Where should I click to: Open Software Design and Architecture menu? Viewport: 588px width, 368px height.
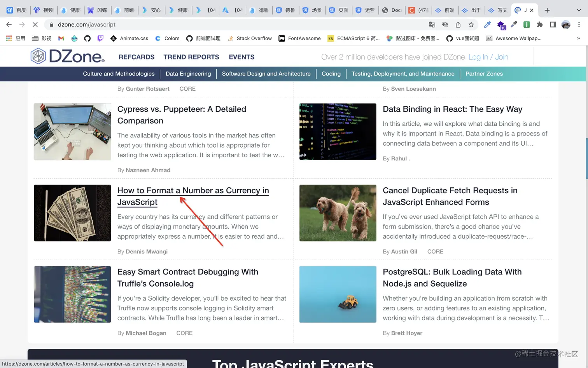click(266, 74)
